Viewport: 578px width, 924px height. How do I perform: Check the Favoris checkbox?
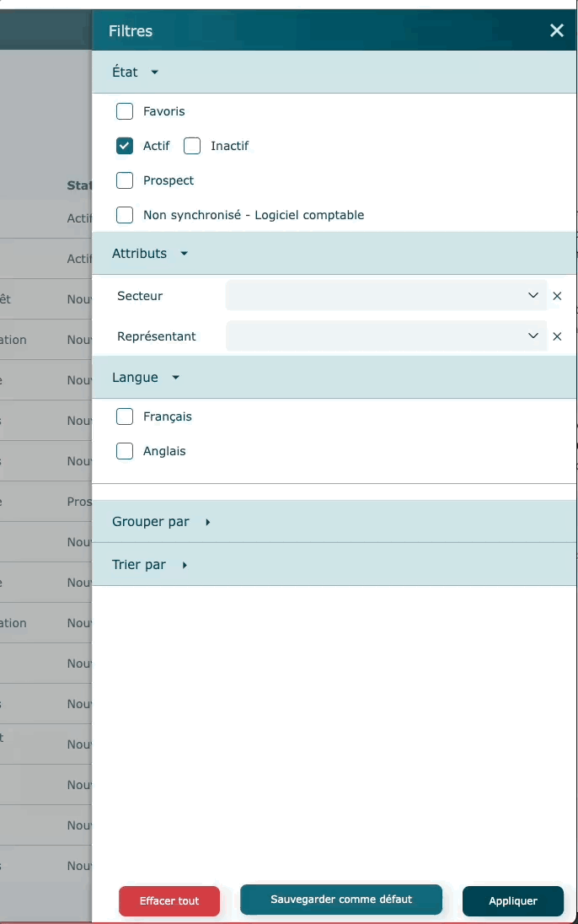(x=125, y=111)
